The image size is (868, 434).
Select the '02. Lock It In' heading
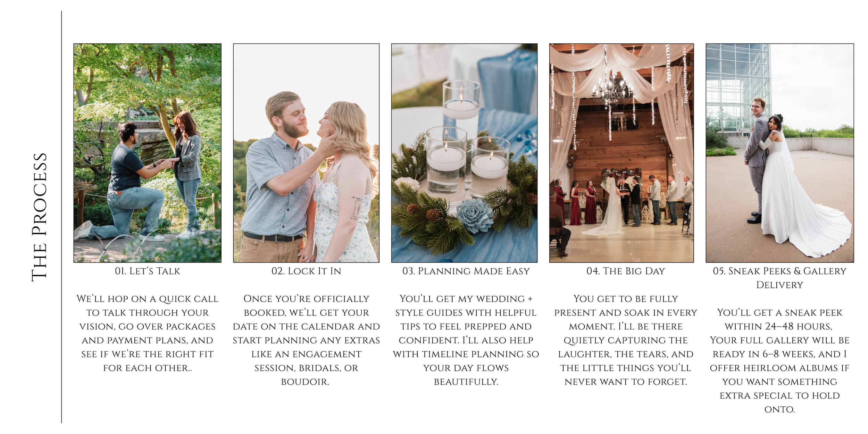click(306, 271)
